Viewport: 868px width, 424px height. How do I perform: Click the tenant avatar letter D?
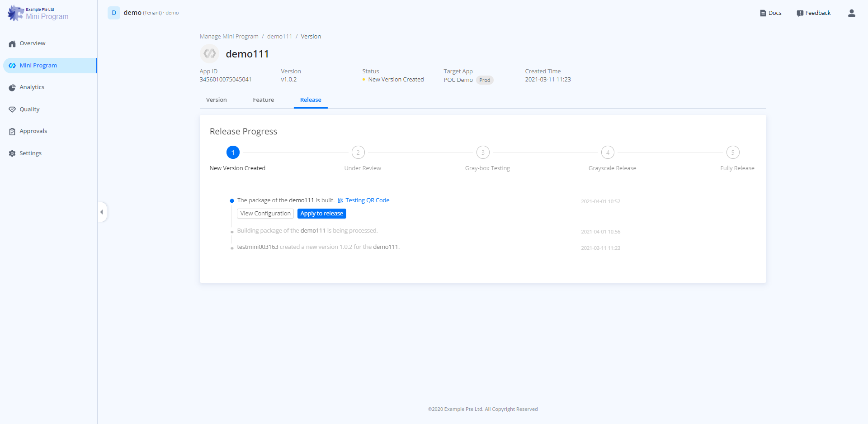click(x=114, y=13)
